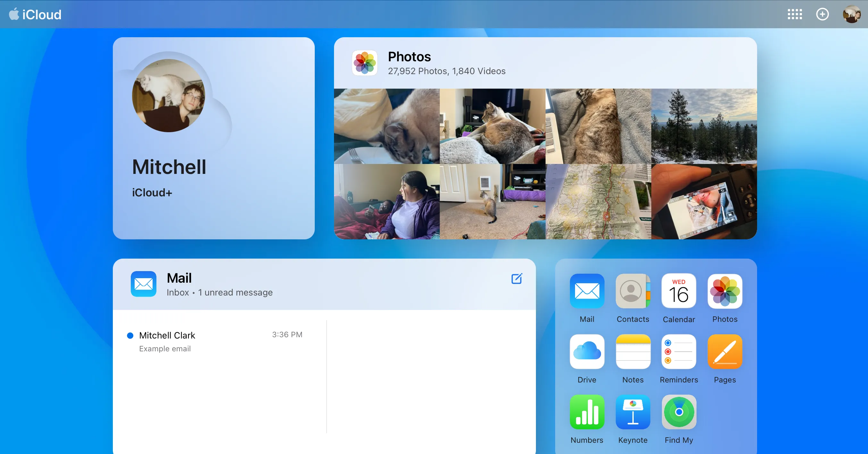The image size is (868, 454).
Task: Click the iCloud+ plan label
Action: [x=152, y=192]
